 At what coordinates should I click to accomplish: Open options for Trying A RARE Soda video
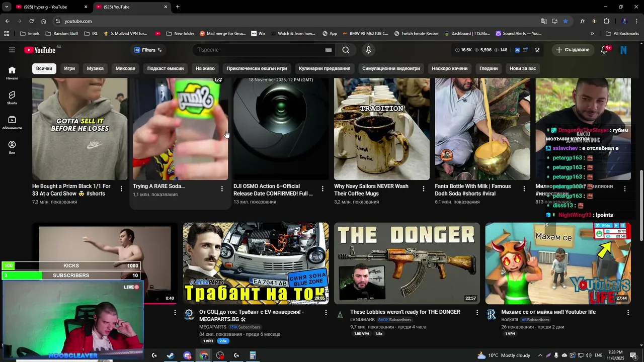[x=222, y=189]
